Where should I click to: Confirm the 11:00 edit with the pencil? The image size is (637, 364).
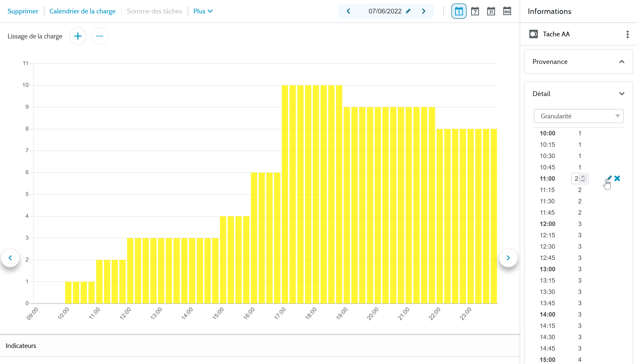(x=609, y=178)
